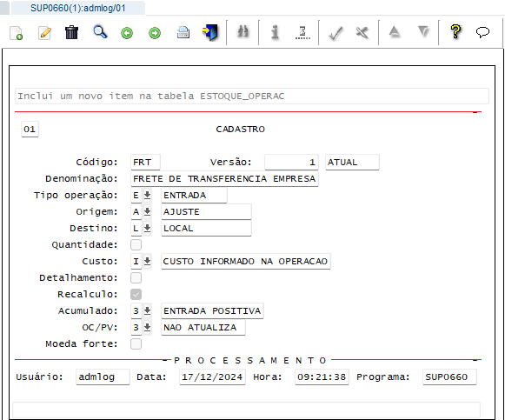
Task: Click the ATUAL version status field
Action: click(352, 162)
